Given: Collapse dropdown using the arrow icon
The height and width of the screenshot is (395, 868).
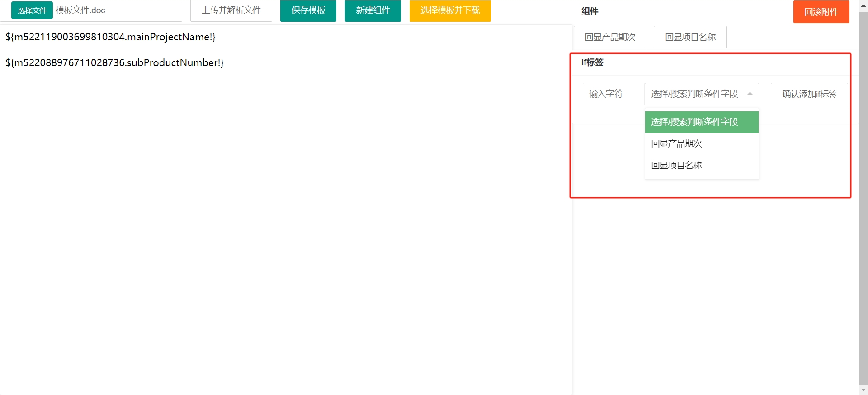Looking at the screenshot, I should 750,94.
